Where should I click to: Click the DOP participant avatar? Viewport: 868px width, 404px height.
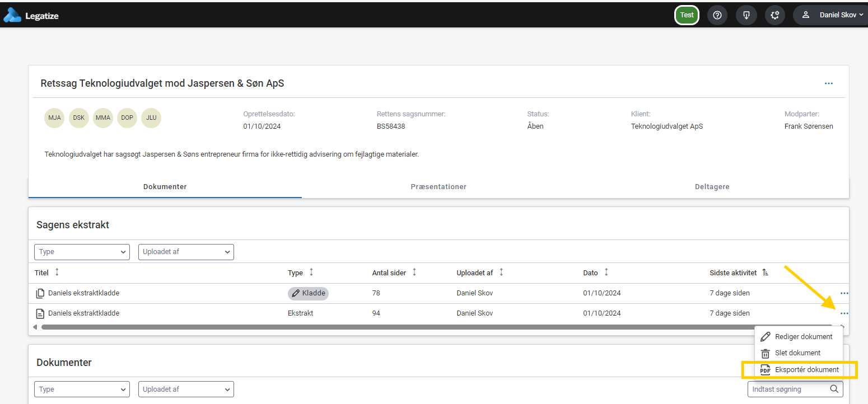[127, 118]
